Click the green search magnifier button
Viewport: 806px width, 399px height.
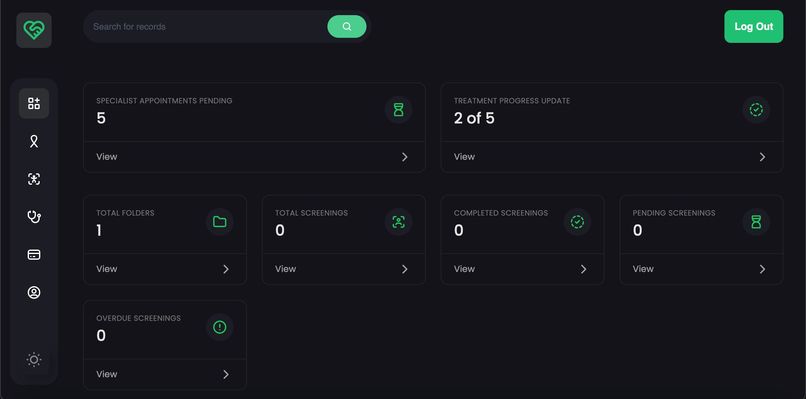click(347, 26)
